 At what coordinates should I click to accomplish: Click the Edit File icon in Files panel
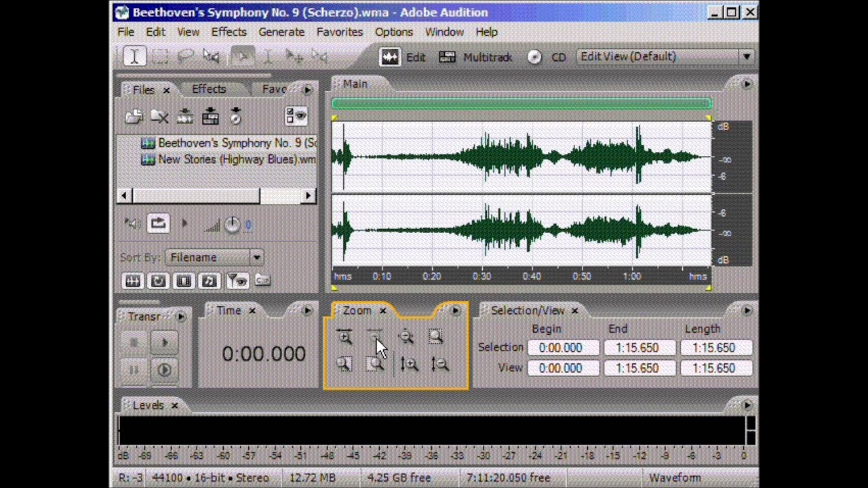point(184,117)
